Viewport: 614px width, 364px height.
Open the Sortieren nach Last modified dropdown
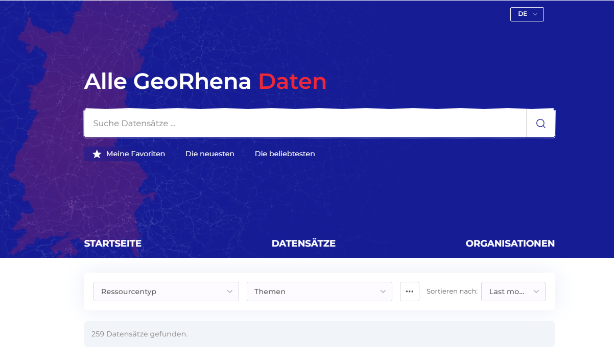[x=513, y=292]
